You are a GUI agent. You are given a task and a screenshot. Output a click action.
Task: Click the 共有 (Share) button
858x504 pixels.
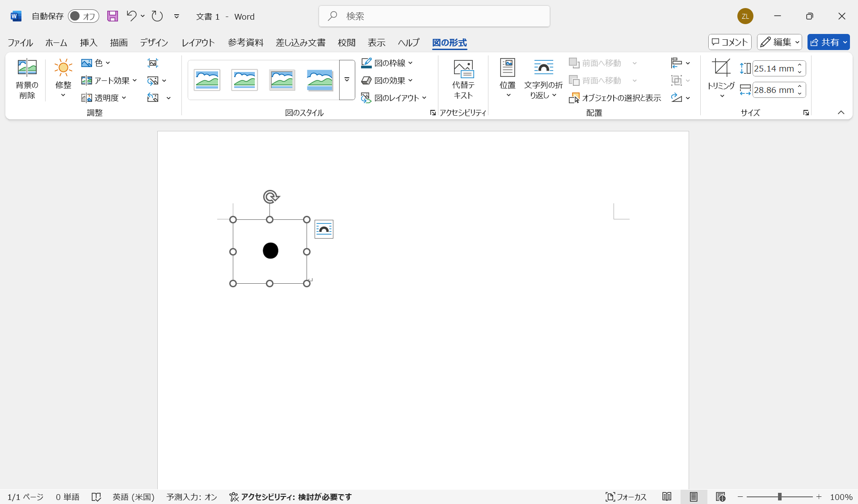pos(828,42)
